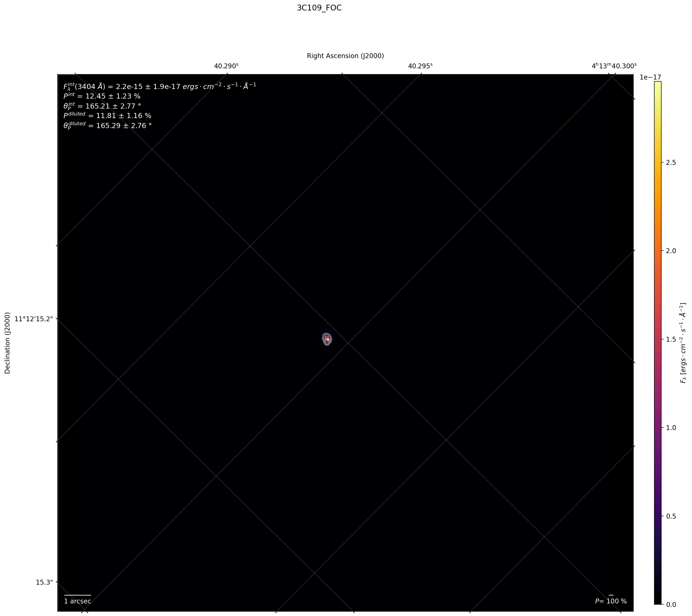
Task: Click the θ int = 165.21° annotation
Action: pos(102,106)
